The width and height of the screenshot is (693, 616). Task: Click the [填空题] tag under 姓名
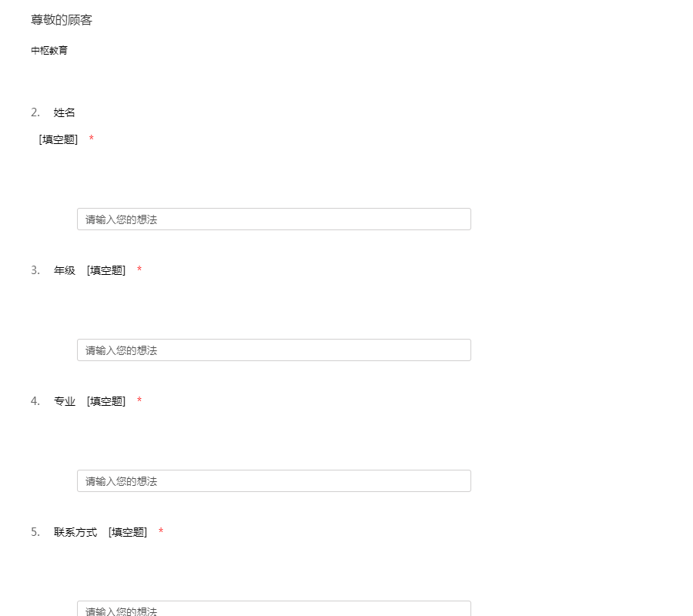(59, 139)
